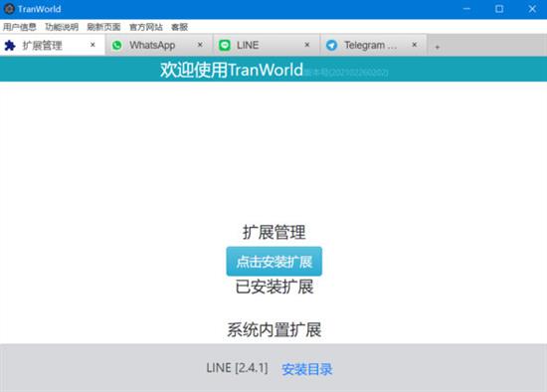This screenshot has width=547, height=392.
Task: Open the 用户信息 menu
Action: [20, 27]
